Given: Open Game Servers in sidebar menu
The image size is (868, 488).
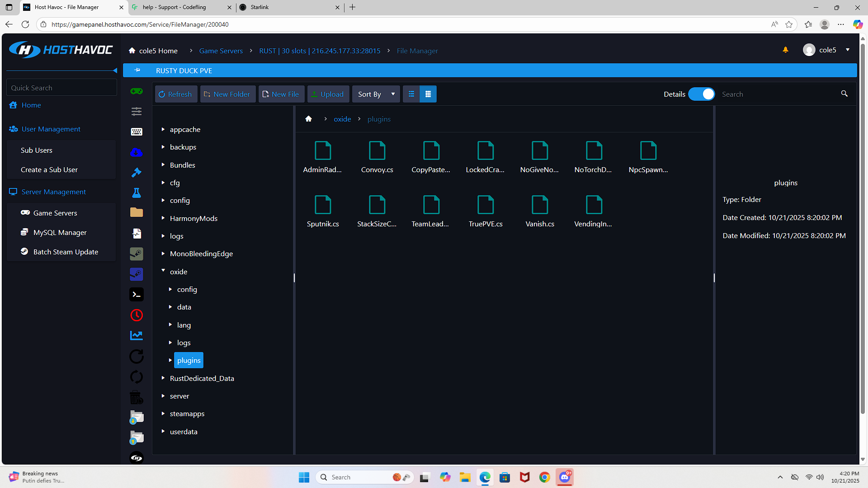Looking at the screenshot, I should (55, 213).
